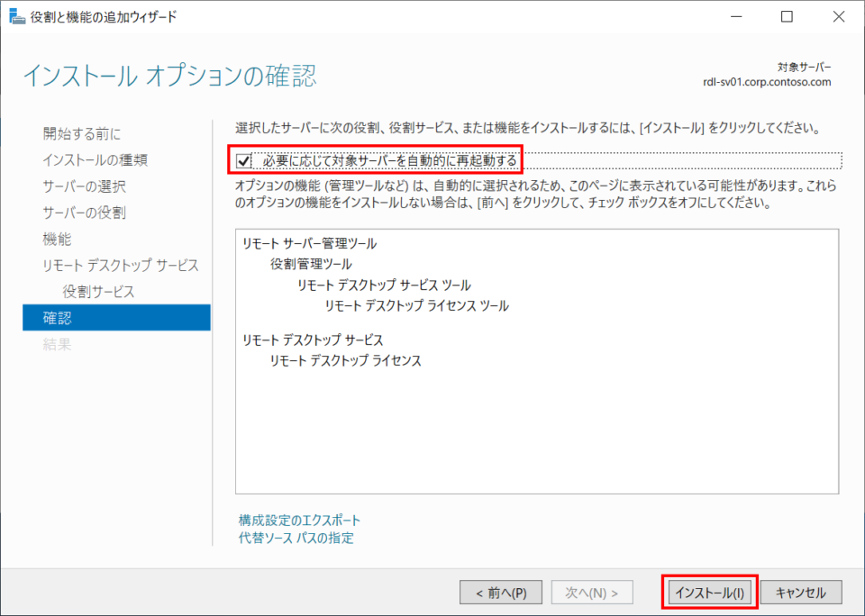Click リモート サーバー管理ツール in the list
865x616 pixels.
coord(309,243)
